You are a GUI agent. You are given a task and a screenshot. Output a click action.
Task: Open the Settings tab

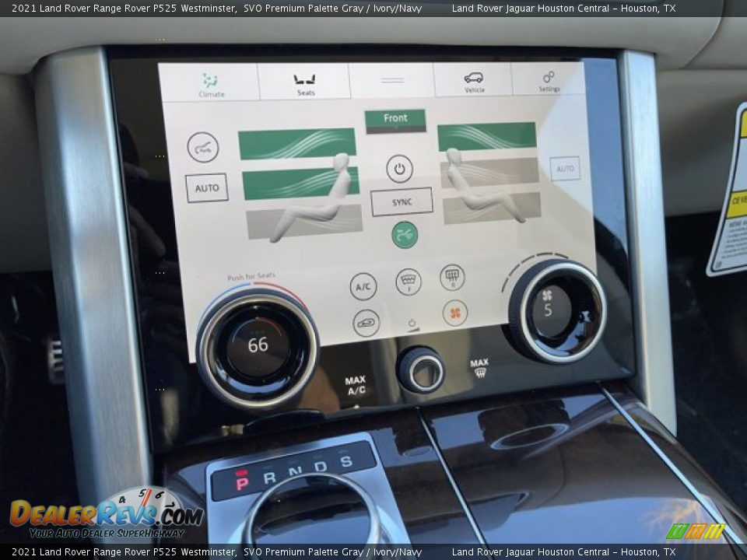click(x=549, y=80)
